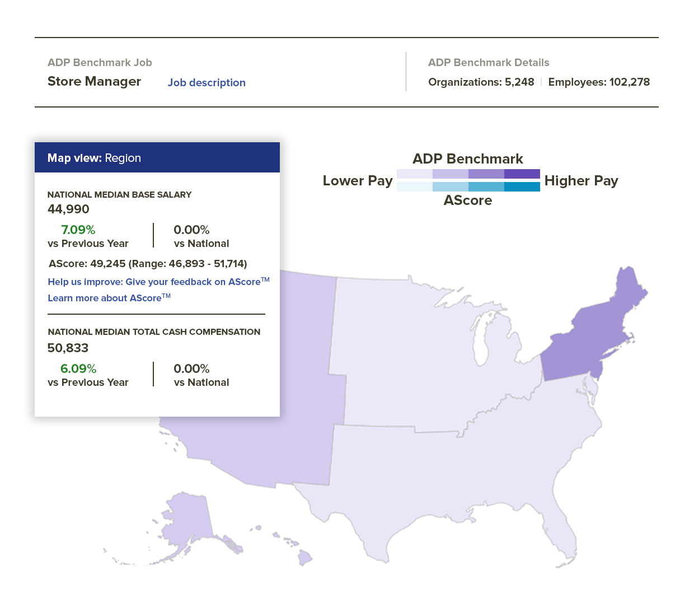Click the darkest teal AScore legend segment
Image resolution: width=694 pixels, height=616 pixels.
pyautogui.click(x=522, y=185)
